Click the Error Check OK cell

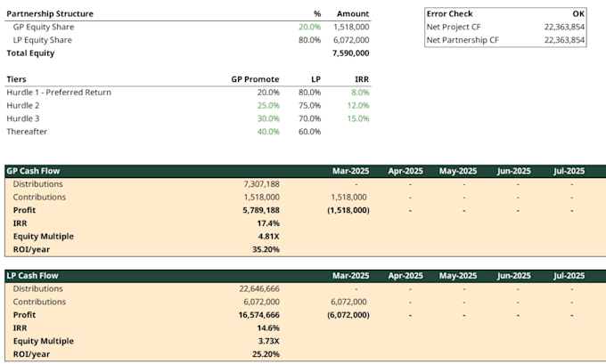click(578, 14)
